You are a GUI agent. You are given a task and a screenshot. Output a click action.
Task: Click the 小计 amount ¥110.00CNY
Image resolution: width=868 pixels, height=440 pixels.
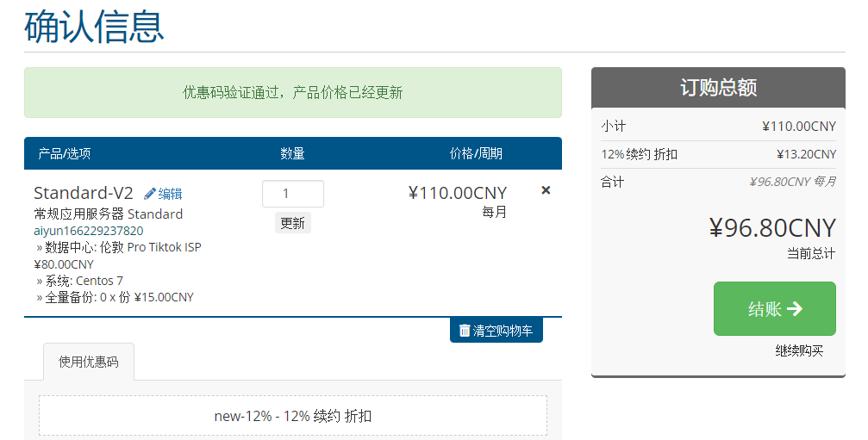(x=799, y=127)
